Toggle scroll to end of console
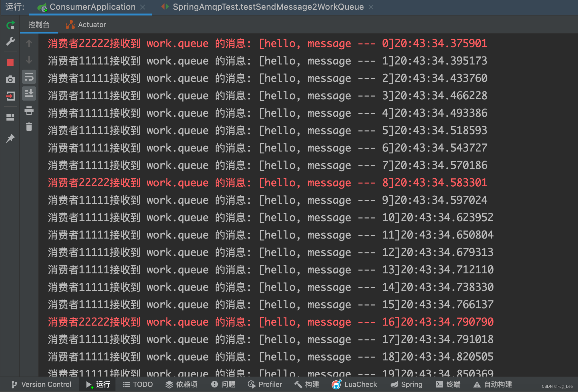Screen dimensions: 578x392 [x=29, y=93]
